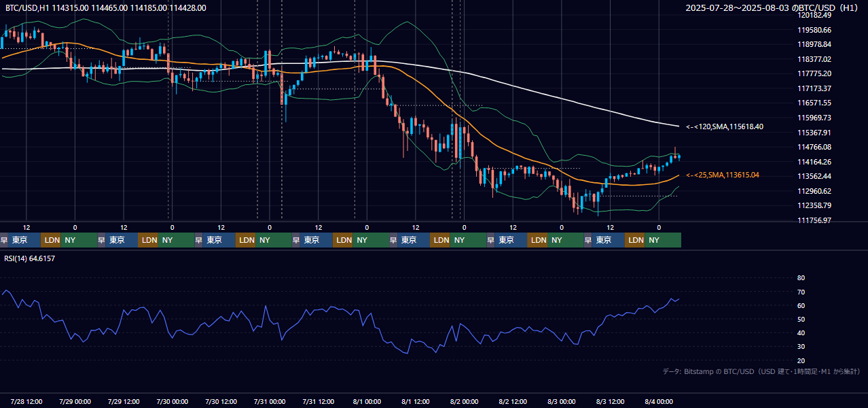Select the 119580.66 price axis label
868x408 pixels.
[x=814, y=30]
